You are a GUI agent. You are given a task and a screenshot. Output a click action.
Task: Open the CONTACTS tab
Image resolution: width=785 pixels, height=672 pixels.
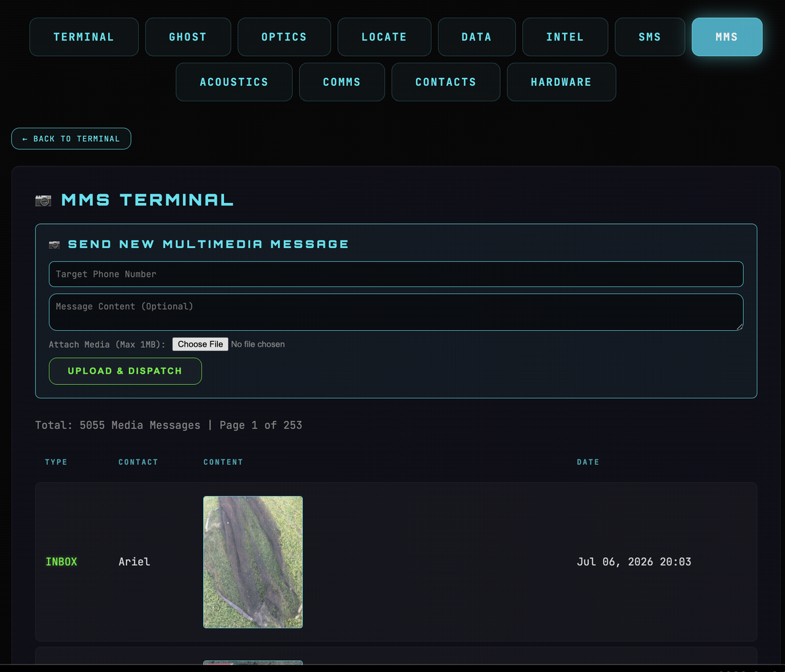[x=446, y=82]
